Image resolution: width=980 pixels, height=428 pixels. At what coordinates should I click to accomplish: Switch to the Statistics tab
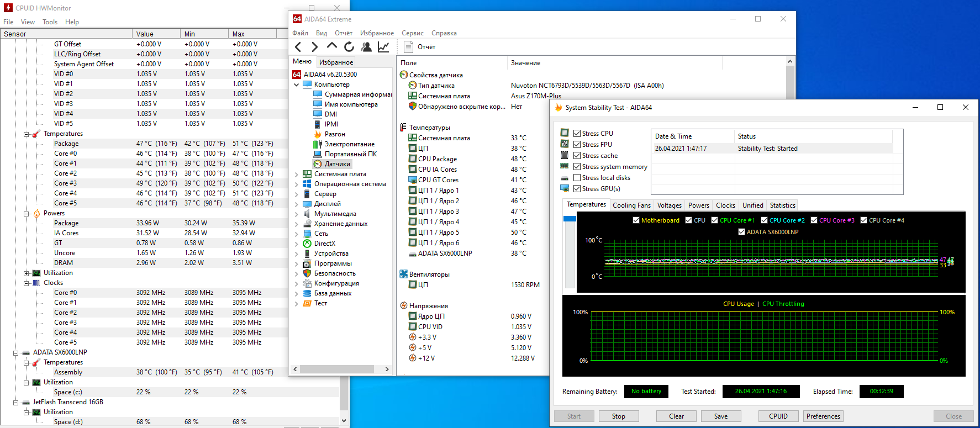tap(782, 205)
